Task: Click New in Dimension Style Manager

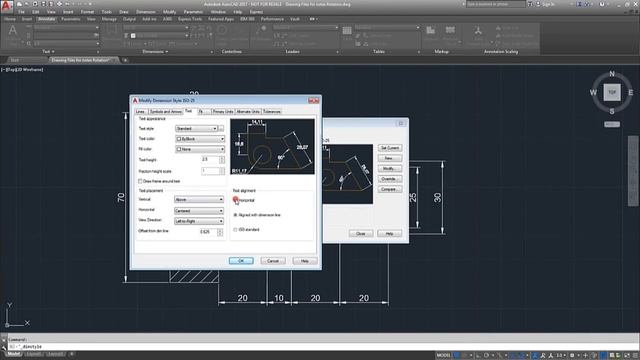Action: [390, 158]
